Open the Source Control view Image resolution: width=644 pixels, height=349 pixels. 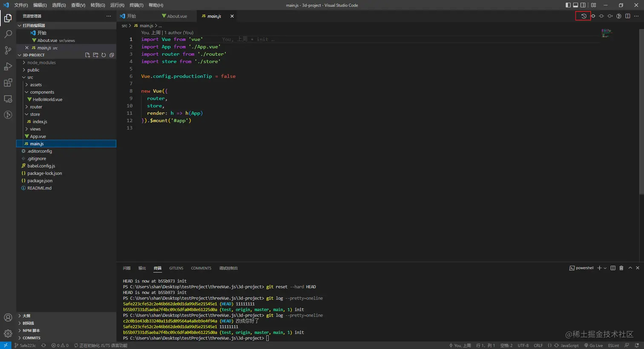[x=8, y=50]
